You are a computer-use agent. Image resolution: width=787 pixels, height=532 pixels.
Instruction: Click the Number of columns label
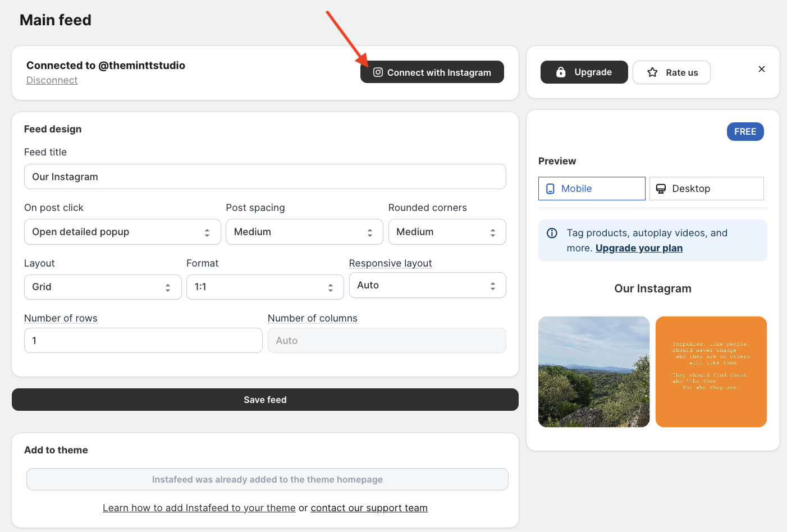tap(313, 318)
